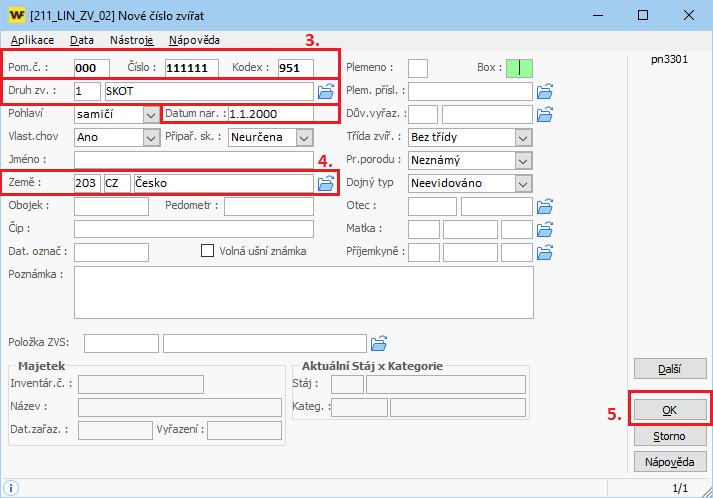Image resolution: width=713 pixels, height=498 pixels.
Task: Click the Příjemkyně folder lookup icon
Action: coord(544,251)
